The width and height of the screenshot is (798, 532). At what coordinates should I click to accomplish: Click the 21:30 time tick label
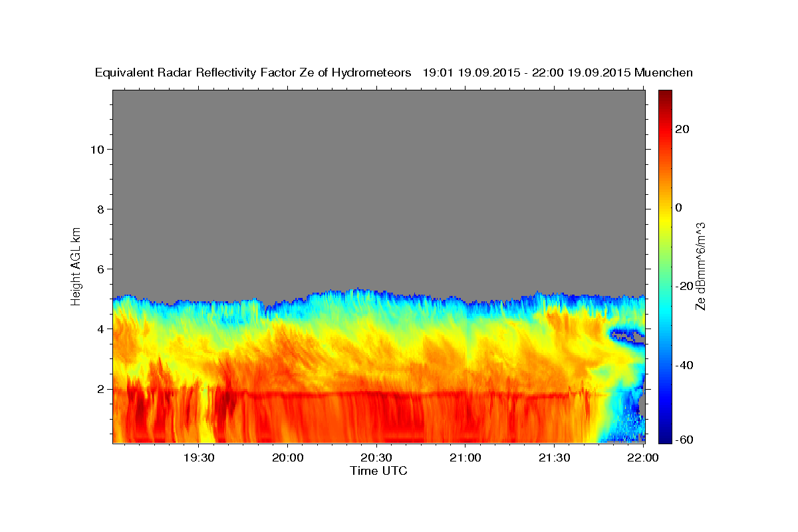554,458
